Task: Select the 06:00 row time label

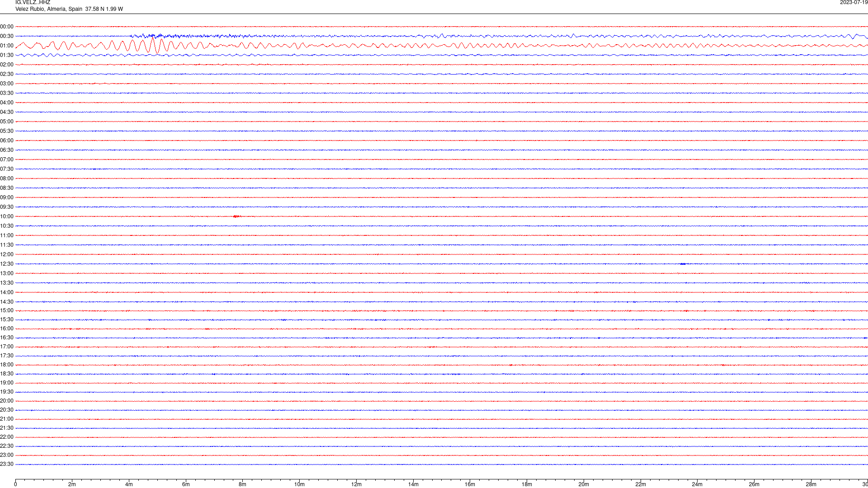Action: (x=7, y=141)
